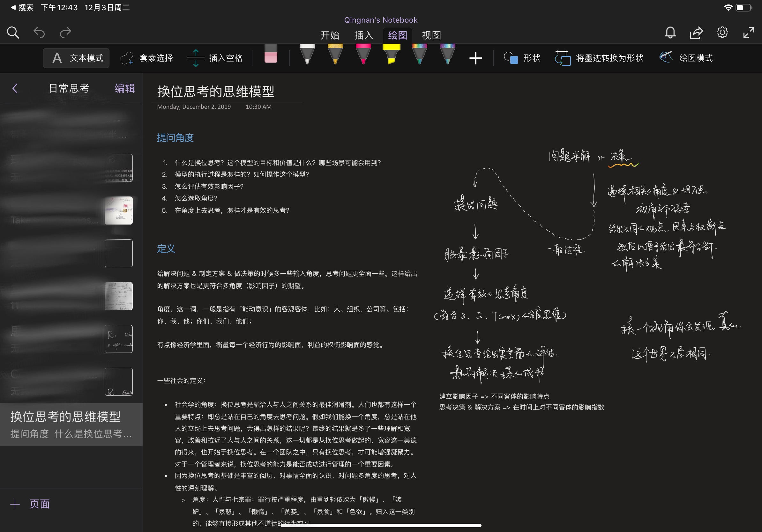762x532 pixels.
Task: Toggle drawing mode
Action: point(686,58)
